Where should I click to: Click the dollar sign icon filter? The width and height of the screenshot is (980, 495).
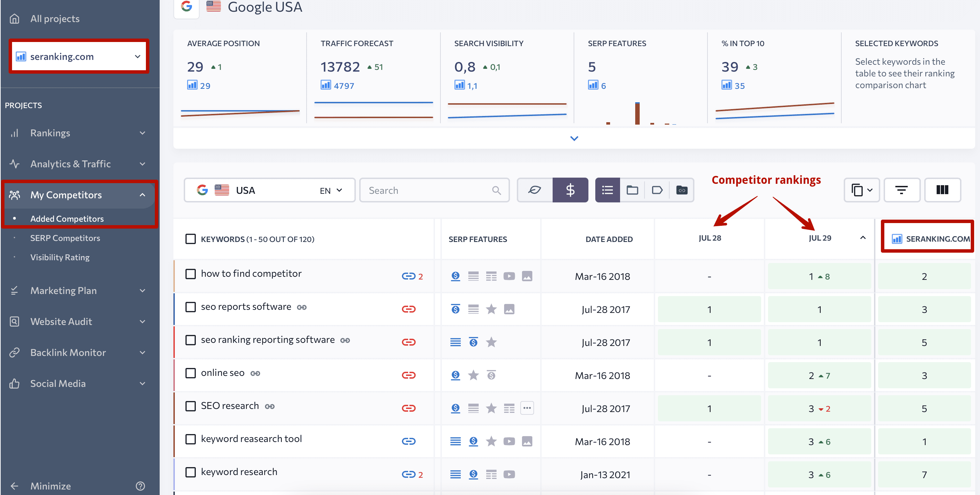[569, 189]
